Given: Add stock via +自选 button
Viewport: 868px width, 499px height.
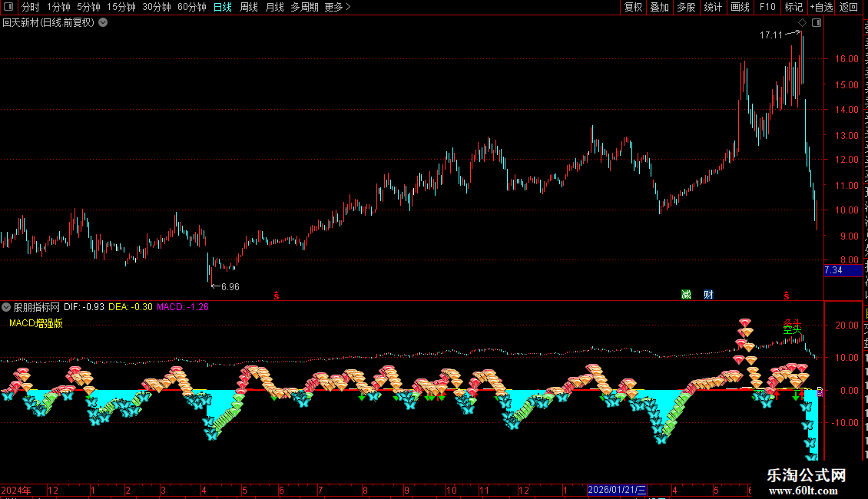Looking at the screenshot, I should click(x=821, y=7).
